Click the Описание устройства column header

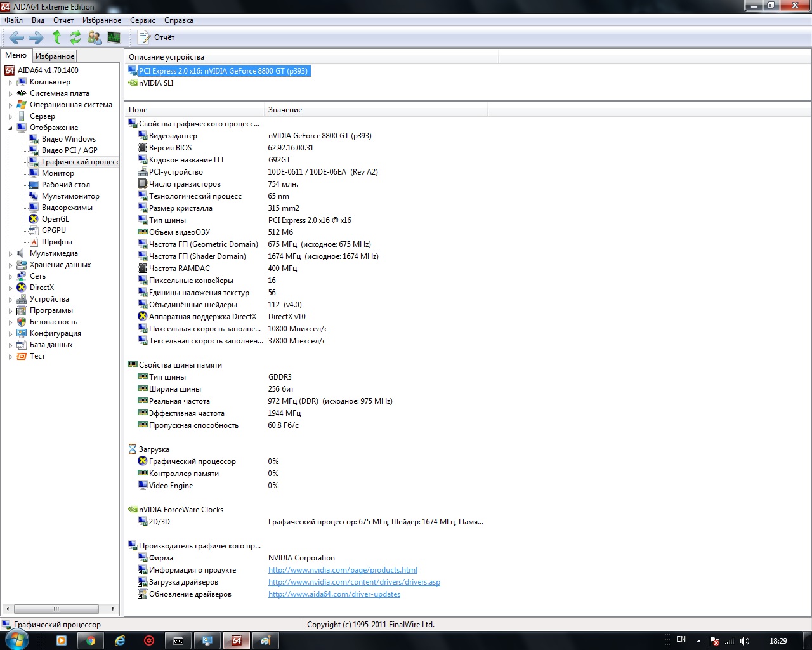pyautogui.click(x=311, y=57)
